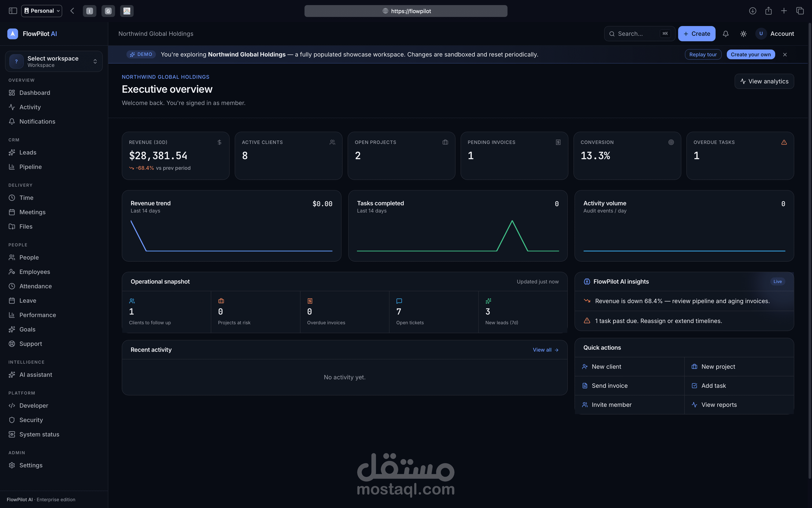Image resolution: width=812 pixels, height=508 pixels.
Task: Open Dashboard in the sidebar
Action: (x=54, y=93)
